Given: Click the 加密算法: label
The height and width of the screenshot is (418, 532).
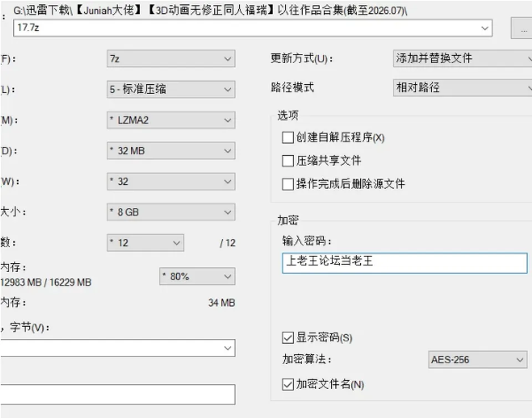Looking at the screenshot, I should pos(306,359).
